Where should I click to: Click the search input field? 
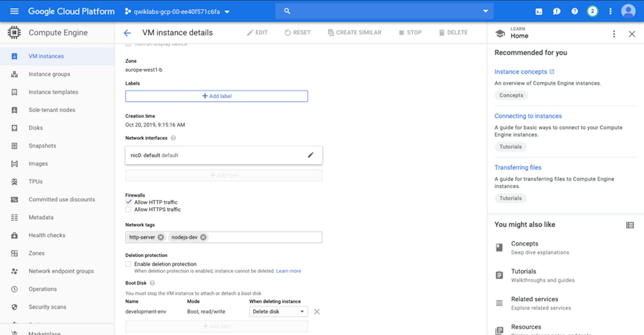point(384,11)
